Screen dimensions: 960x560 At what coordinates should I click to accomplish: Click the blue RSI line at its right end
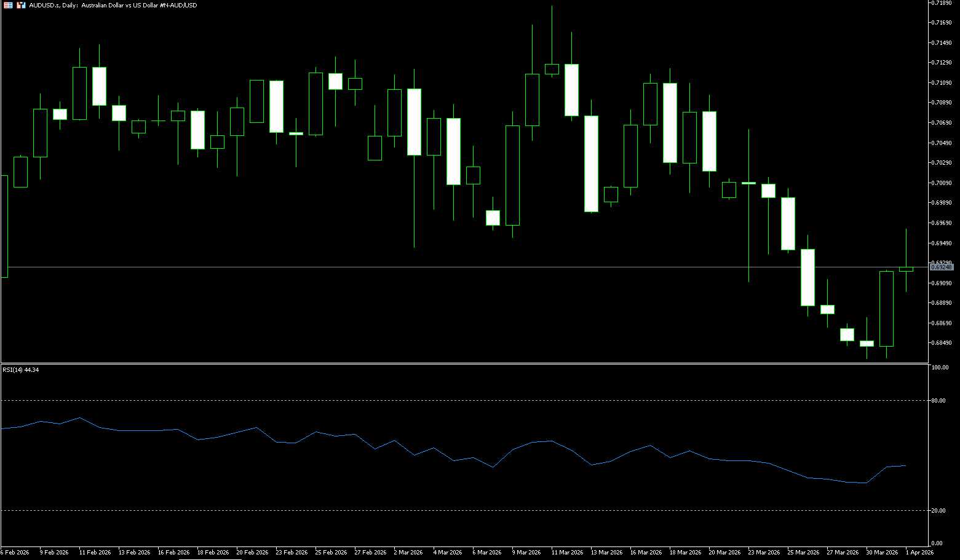pyautogui.click(x=905, y=466)
